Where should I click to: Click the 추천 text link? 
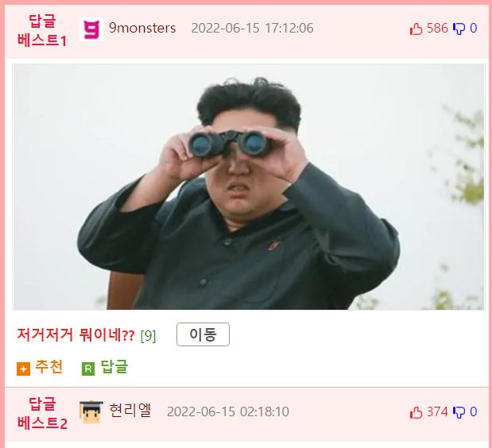(x=49, y=366)
